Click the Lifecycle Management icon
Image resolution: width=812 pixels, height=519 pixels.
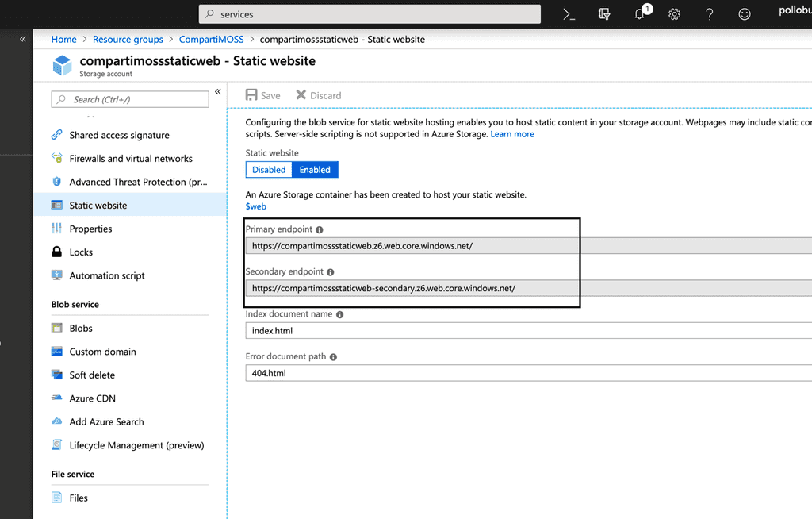pyautogui.click(x=57, y=445)
